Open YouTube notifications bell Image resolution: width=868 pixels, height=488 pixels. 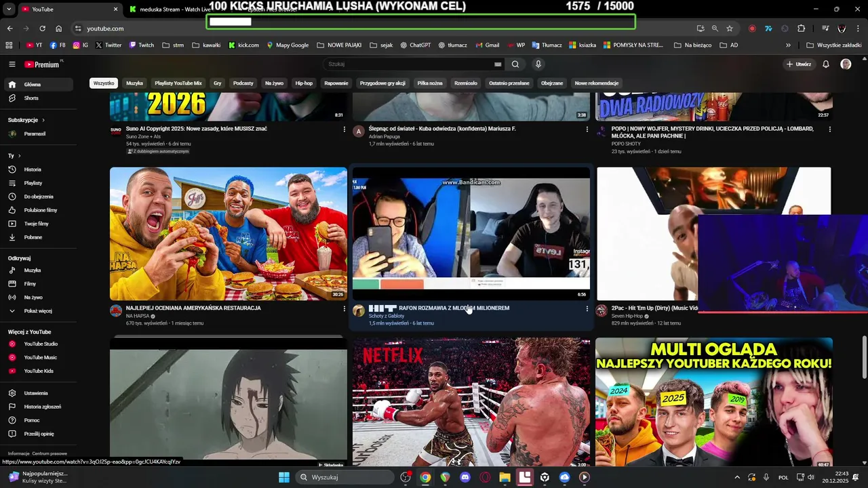click(826, 64)
